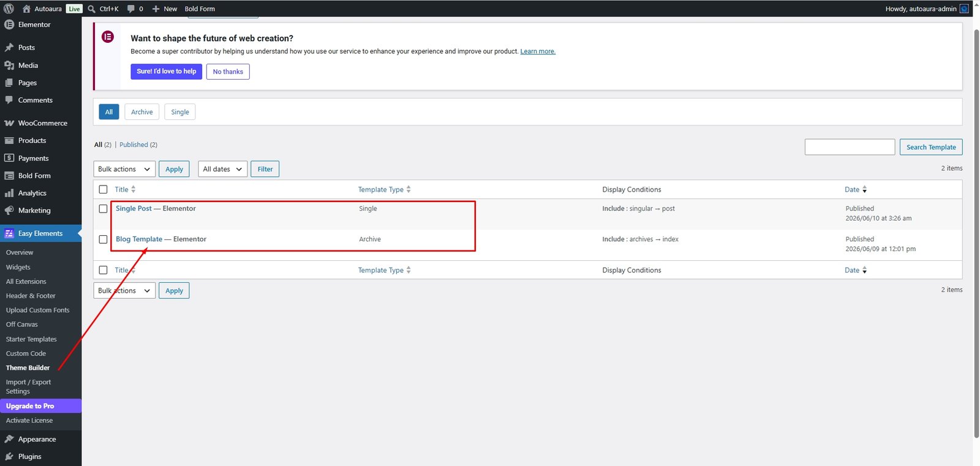
Task: Check the Single Post row checkbox
Action: coord(103,209)
